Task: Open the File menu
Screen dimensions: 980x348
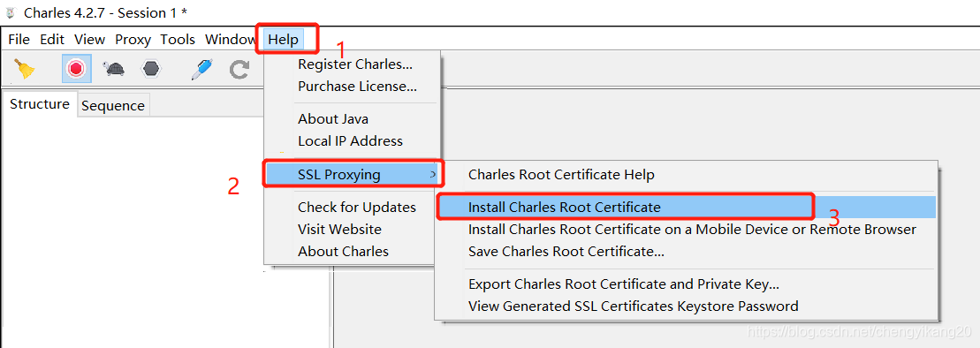Action: point(19,40)
